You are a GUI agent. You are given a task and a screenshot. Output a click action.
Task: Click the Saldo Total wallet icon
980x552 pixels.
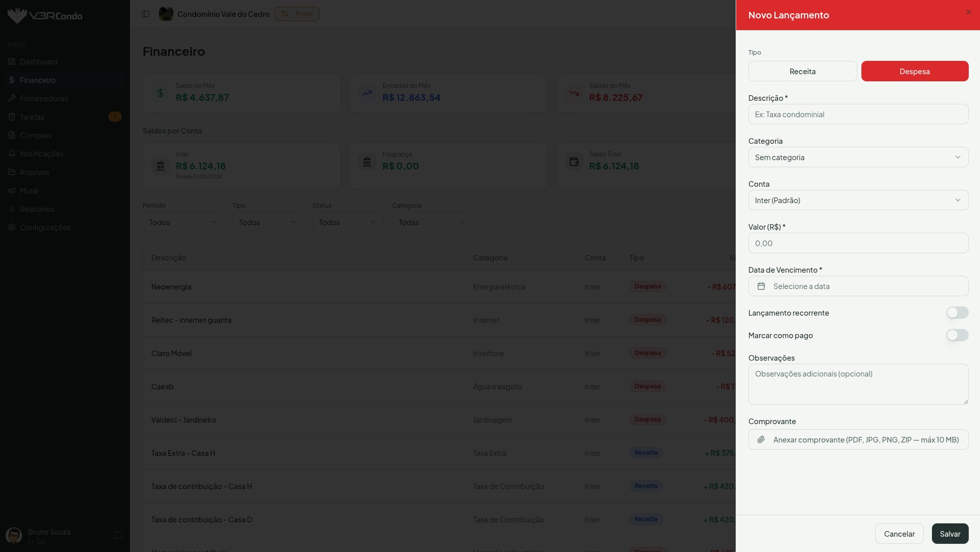[574, 162]
